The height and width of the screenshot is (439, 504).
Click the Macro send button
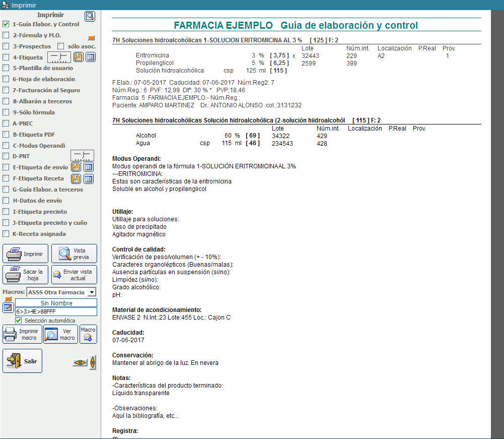pyautogui.click(x=89, y=334)
